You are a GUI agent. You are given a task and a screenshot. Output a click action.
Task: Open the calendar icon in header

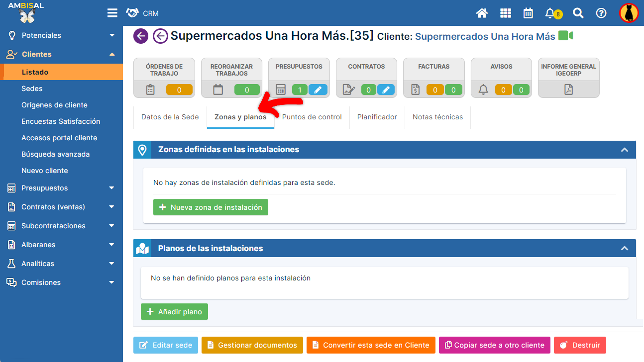point(528,13)
